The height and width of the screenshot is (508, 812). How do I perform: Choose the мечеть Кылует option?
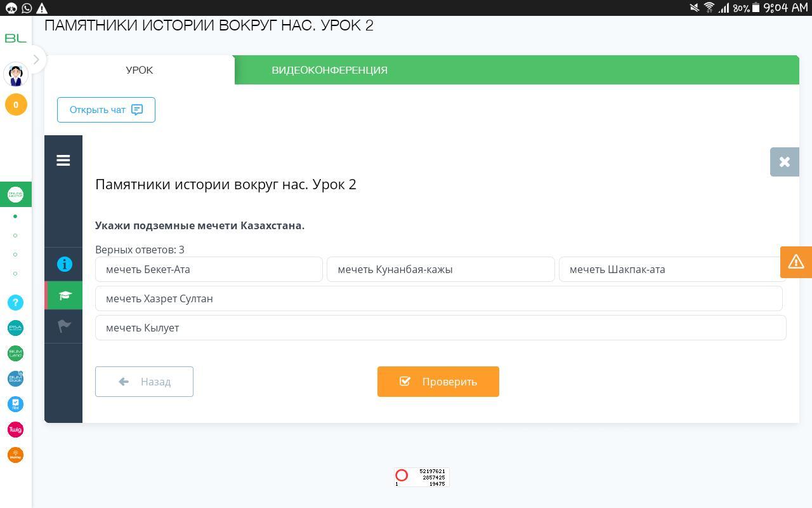coord(440,328)
